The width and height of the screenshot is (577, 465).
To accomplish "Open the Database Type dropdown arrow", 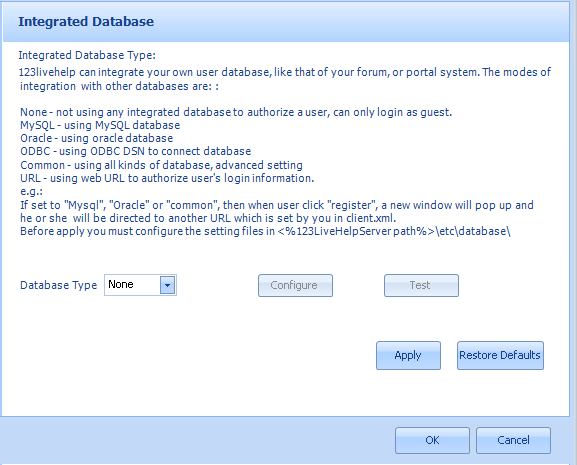I will (x=167, y=285).
